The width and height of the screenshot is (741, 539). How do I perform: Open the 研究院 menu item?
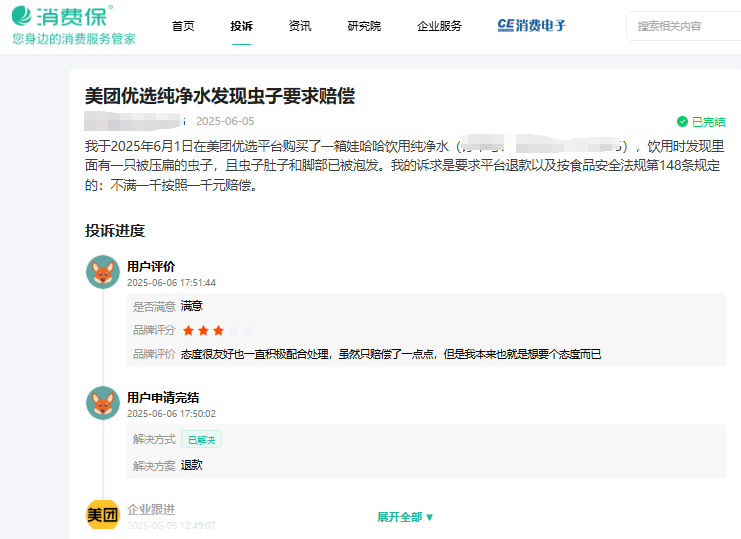(364, 26)
